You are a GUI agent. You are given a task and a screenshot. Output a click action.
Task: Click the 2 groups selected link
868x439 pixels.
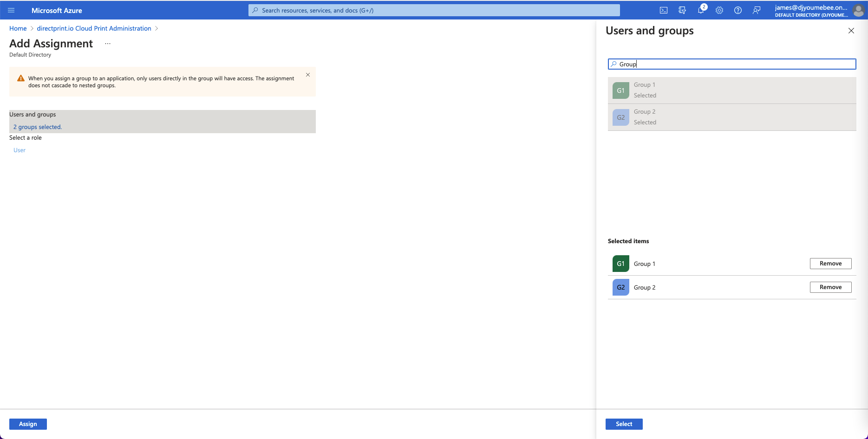coord(38,127)
